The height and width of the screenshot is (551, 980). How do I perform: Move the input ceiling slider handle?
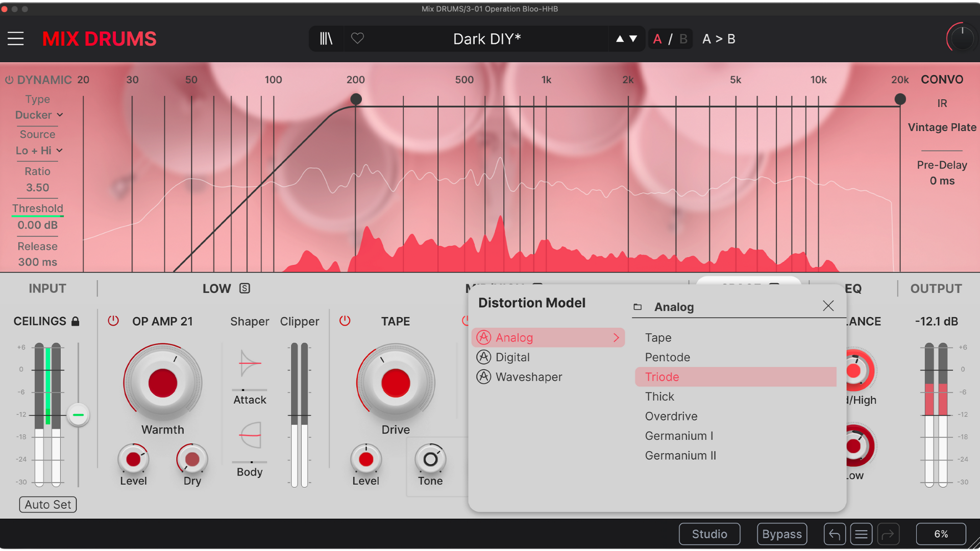(78, 415)
